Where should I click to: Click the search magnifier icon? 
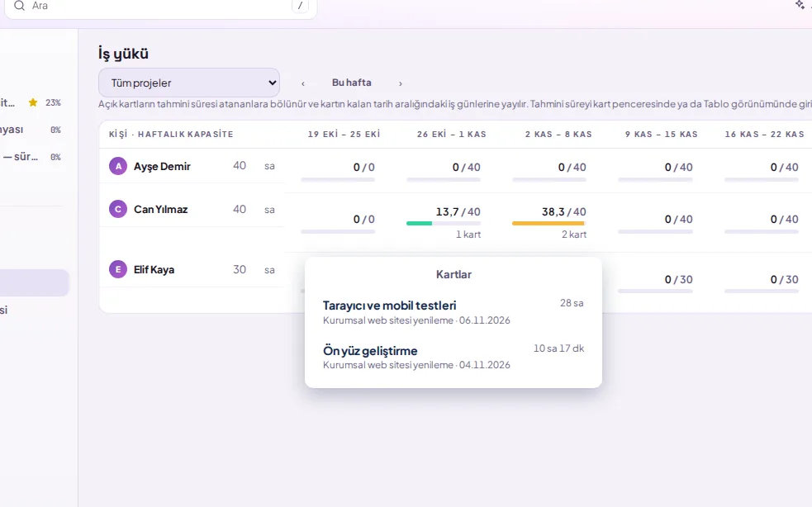coord(19,6)
